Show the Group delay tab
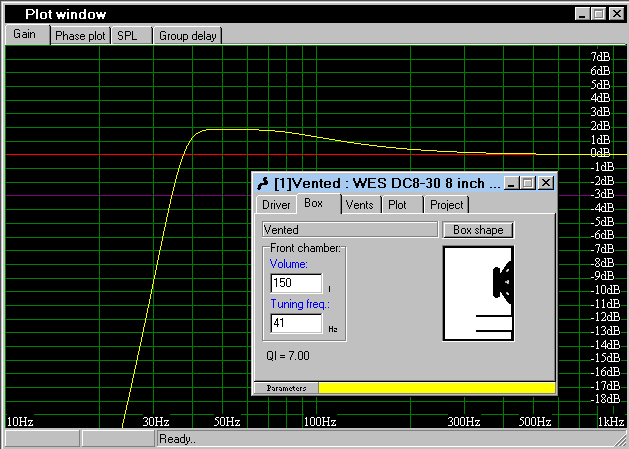Image resolution: width=629 pixels, height=449 pixels. (x=187, y=36)
